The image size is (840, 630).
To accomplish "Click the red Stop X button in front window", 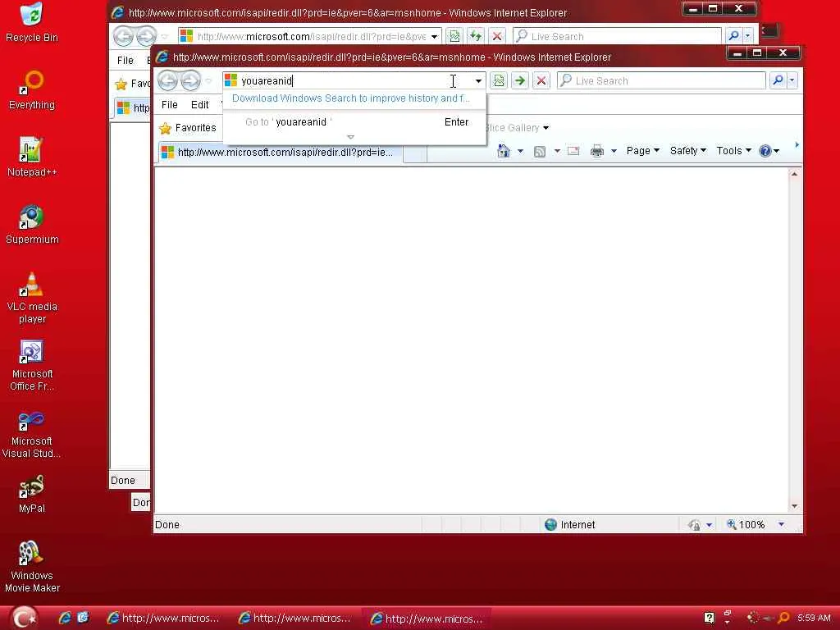I will click(541, 81).
